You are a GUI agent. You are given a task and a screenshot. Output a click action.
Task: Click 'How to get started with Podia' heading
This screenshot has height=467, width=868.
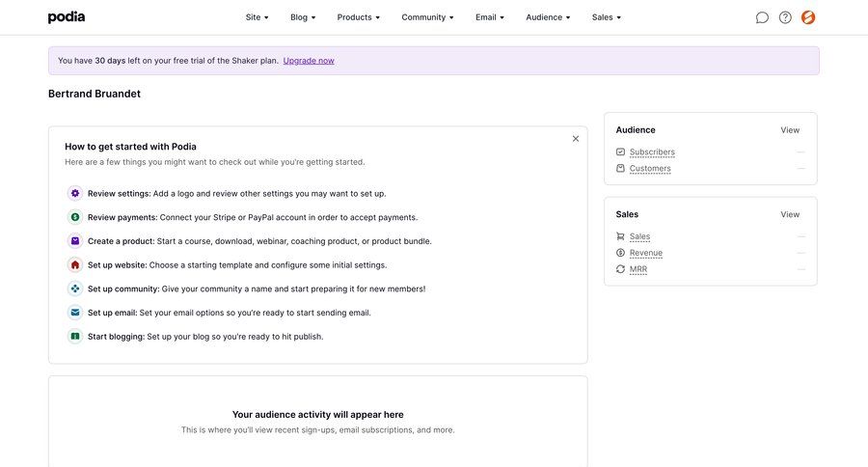(x=130, y=147)
